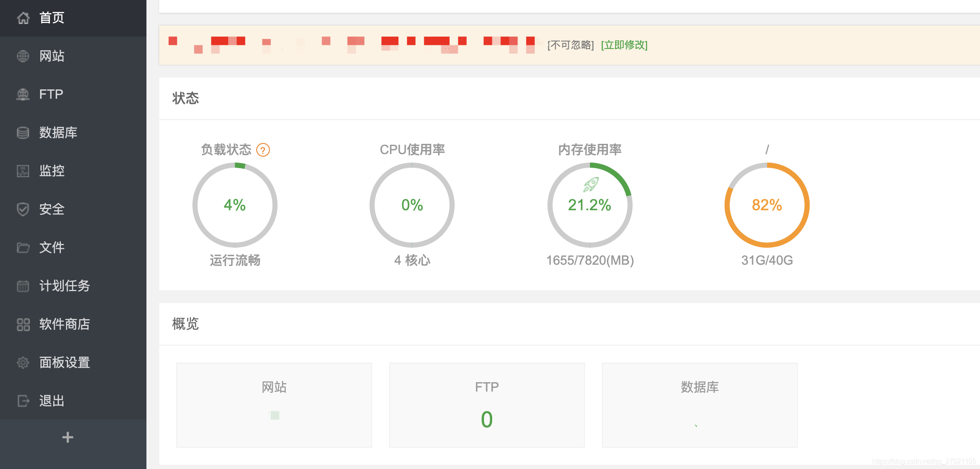Open the 数据库 overview card
Screen dimensions: 980x469
699,405
